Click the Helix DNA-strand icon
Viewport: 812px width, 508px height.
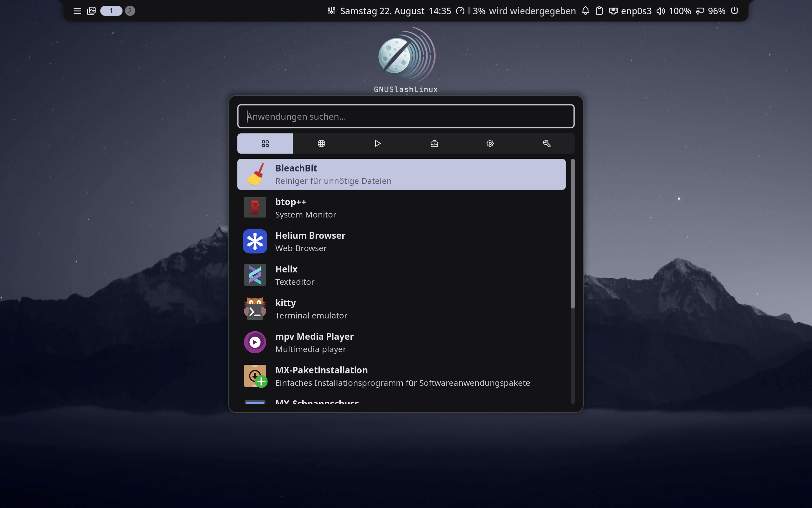[255, 275]
